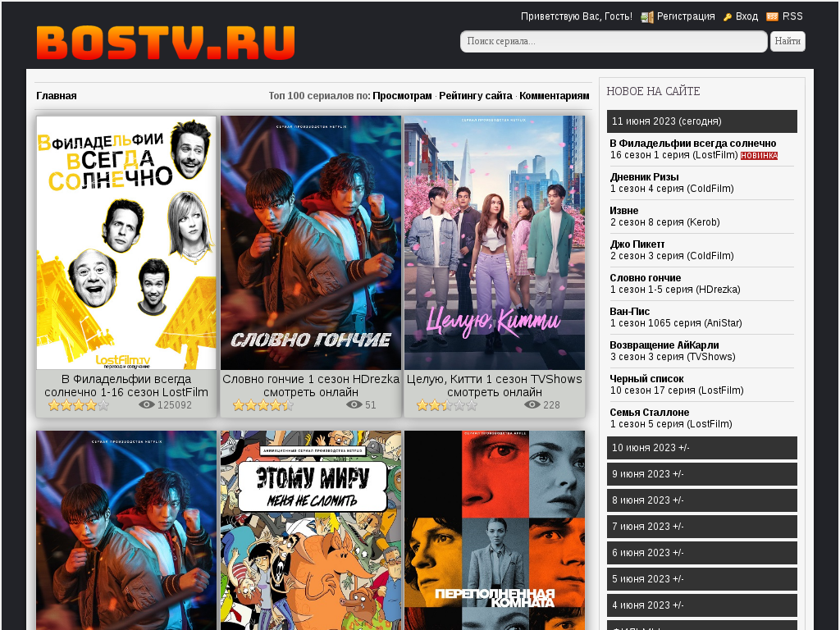The width and height of the screenshot is (840, 630).
Task: Expand the 7 июня 2023 section
Action: [702, 527]
